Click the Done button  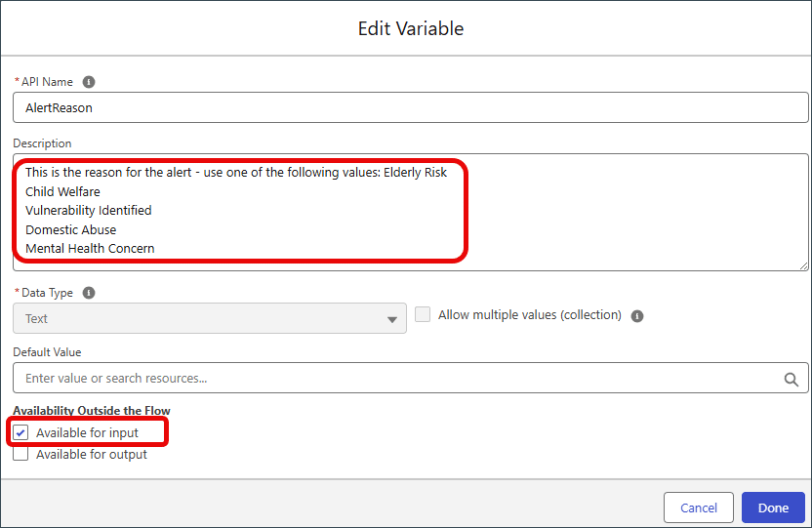click(773, 508)
